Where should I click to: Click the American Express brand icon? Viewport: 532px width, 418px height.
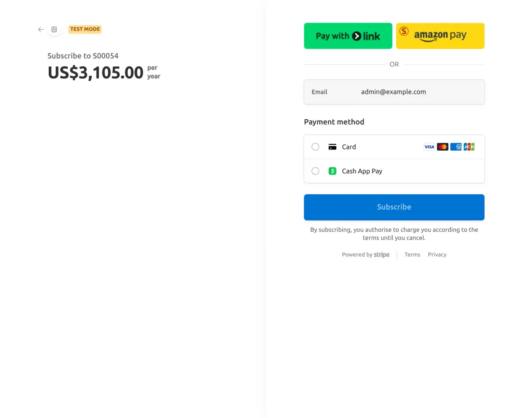[x=456, y=147]
